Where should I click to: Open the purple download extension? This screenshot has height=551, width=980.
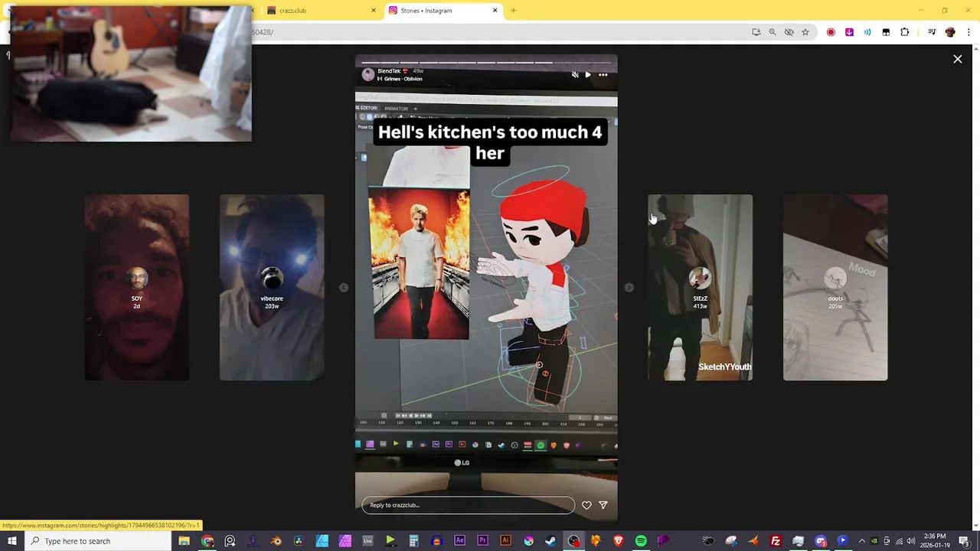pos(849,32)
